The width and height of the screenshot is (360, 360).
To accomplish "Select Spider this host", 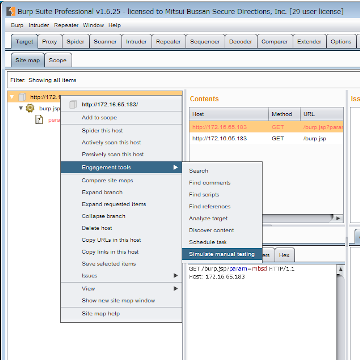I will coord(102,131).
